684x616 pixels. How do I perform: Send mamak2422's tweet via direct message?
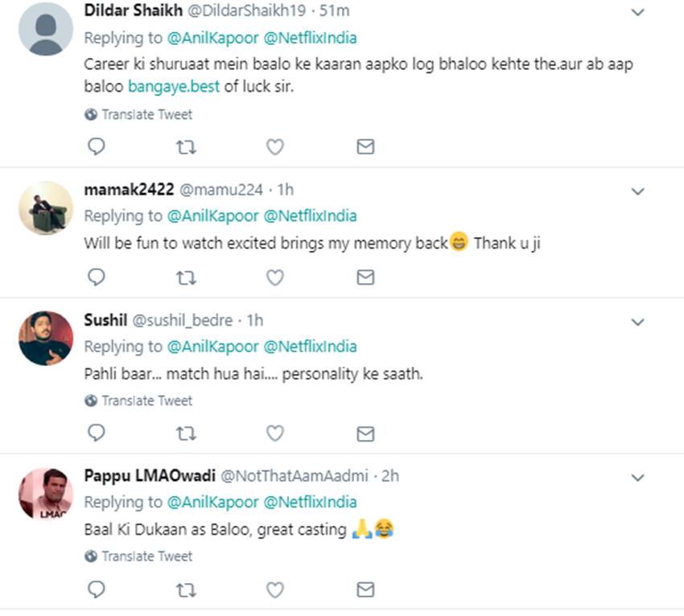365,277
